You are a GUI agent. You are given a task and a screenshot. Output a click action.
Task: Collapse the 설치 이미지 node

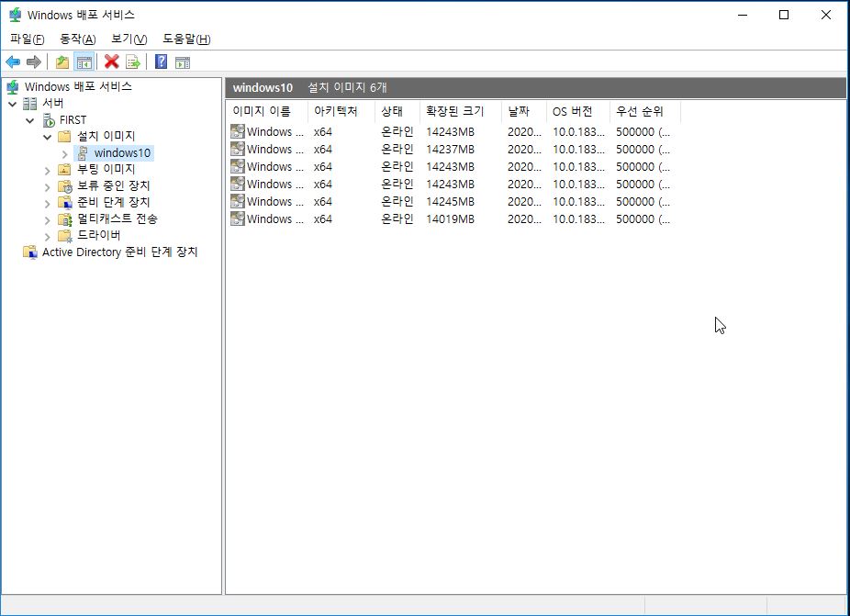point(47,137)
